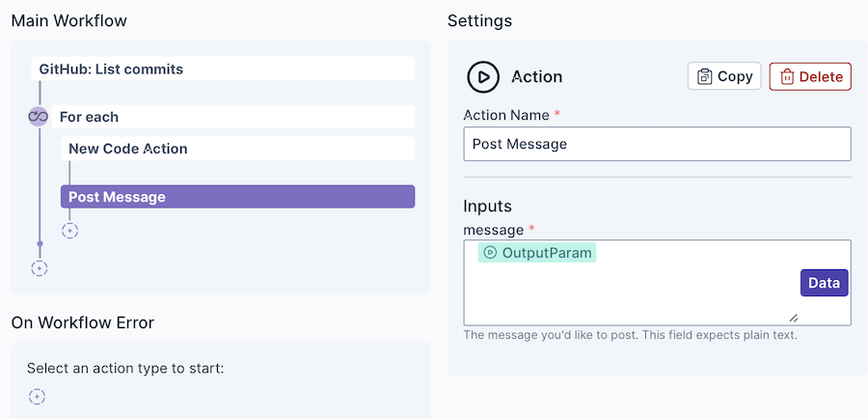
Task: Click the trash can icon on Delete
Action: 787,76
